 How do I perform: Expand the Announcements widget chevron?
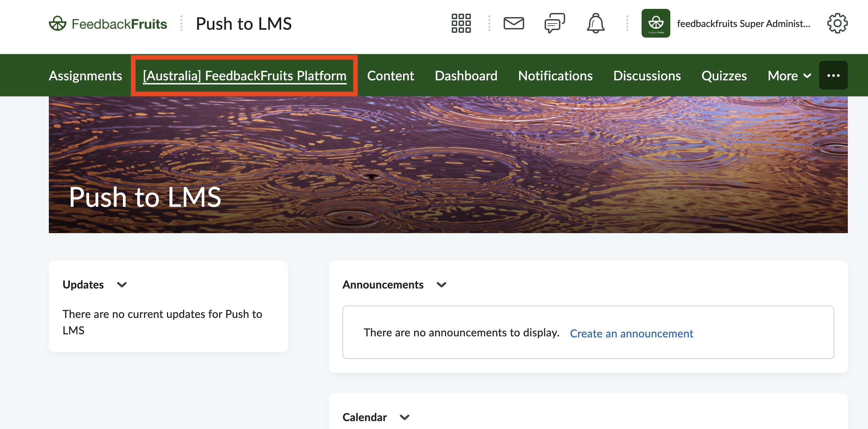point(442,285)
